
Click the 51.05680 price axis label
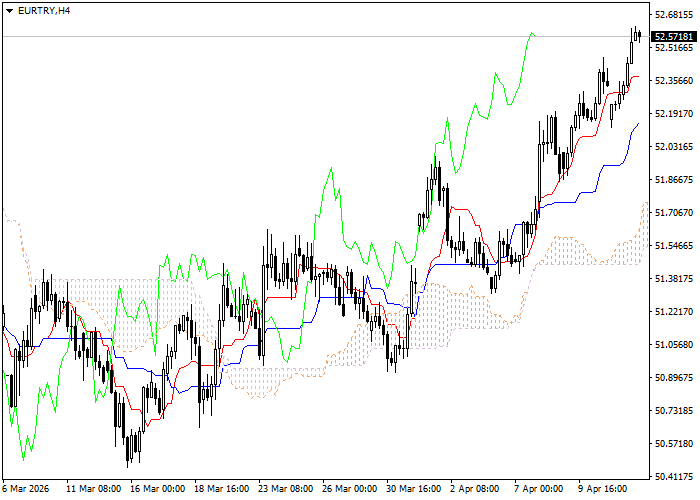673,344
